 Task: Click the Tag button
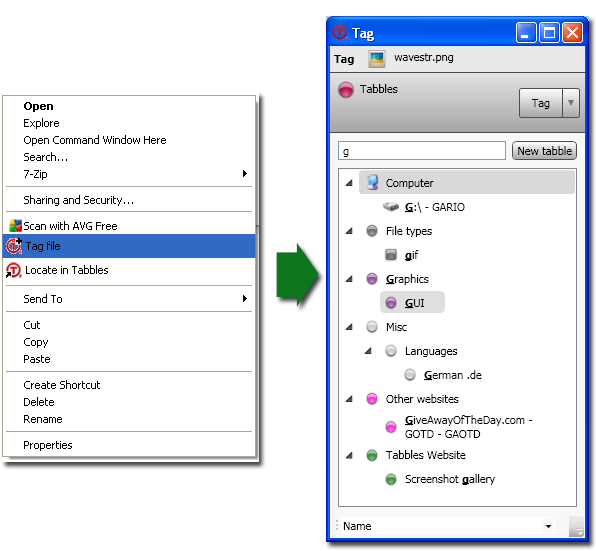(x=541, y=103)
